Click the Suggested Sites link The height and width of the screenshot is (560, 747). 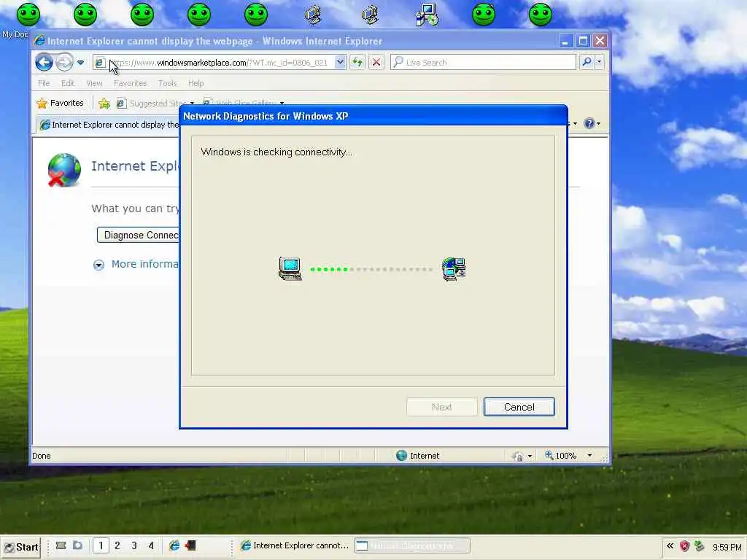click(152, 103)
